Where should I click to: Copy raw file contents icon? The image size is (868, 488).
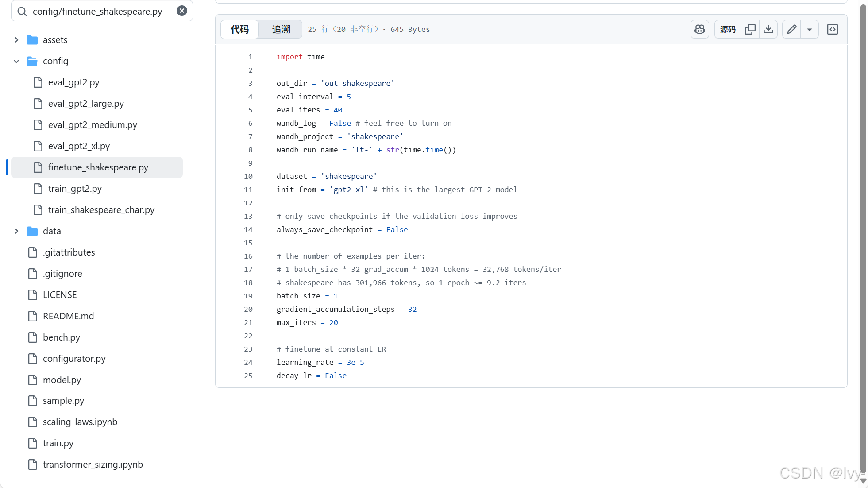tap(750, 29)
